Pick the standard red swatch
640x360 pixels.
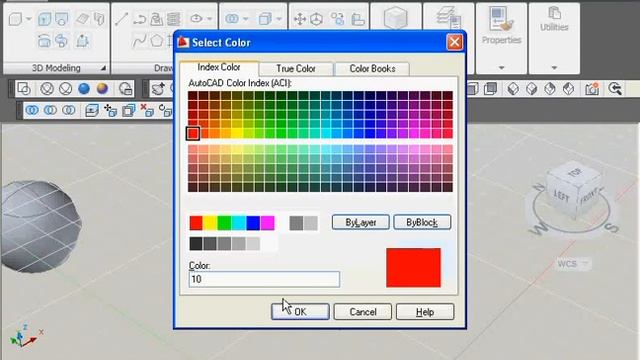[x=196, y=223]
